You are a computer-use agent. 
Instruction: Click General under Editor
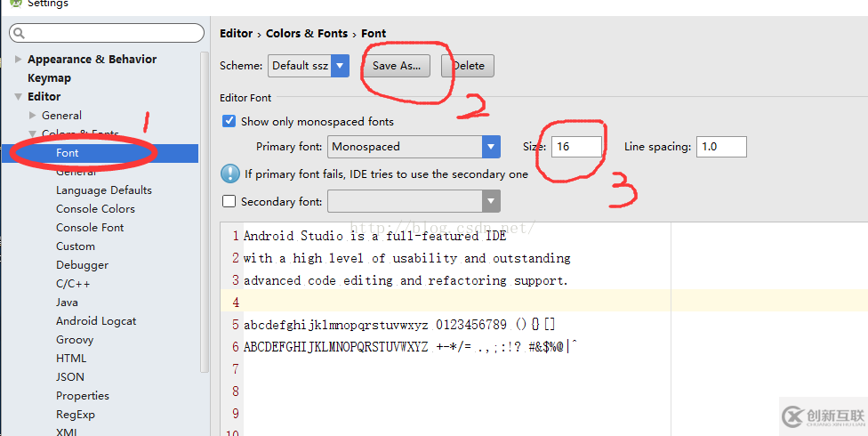pyautogui.click(x=61, y=116)
